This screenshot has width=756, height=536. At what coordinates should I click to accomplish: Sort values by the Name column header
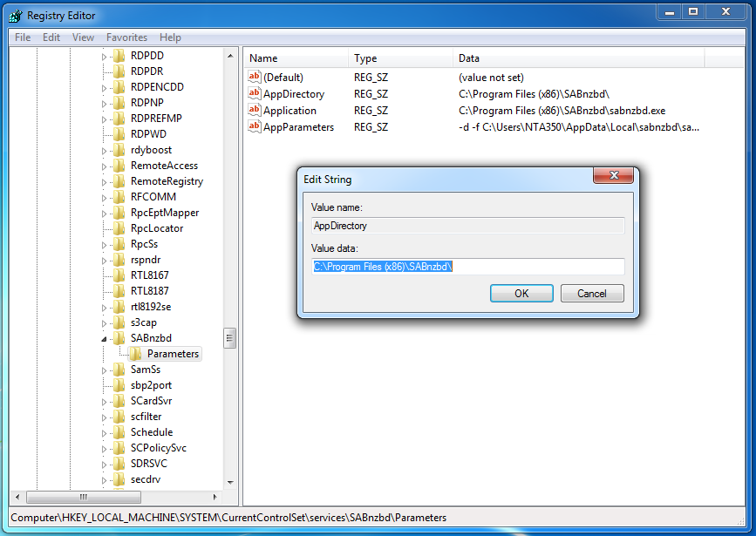pos(295,58)
